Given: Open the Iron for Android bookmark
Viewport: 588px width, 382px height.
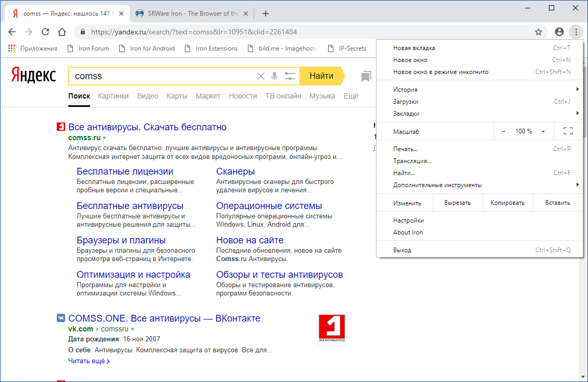Looking at the screenshot, I should pos(147,48).
